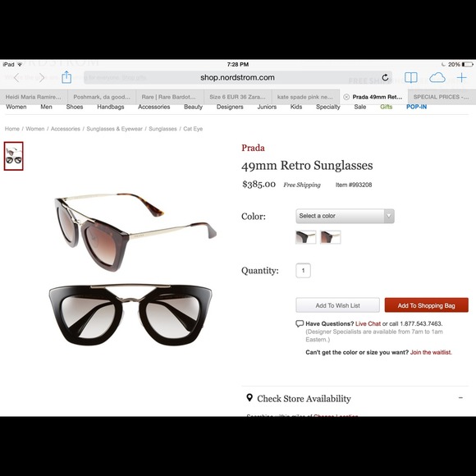The width and height of the screenshot is (476, 476).
Task: Open the blue POP-IN menu
Action: click(x=417, y=107)
